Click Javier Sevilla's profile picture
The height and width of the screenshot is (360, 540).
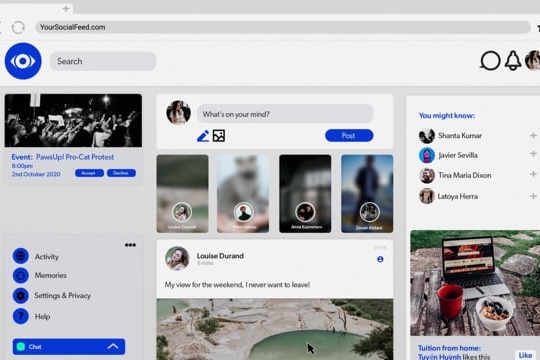tap(427, 155)
